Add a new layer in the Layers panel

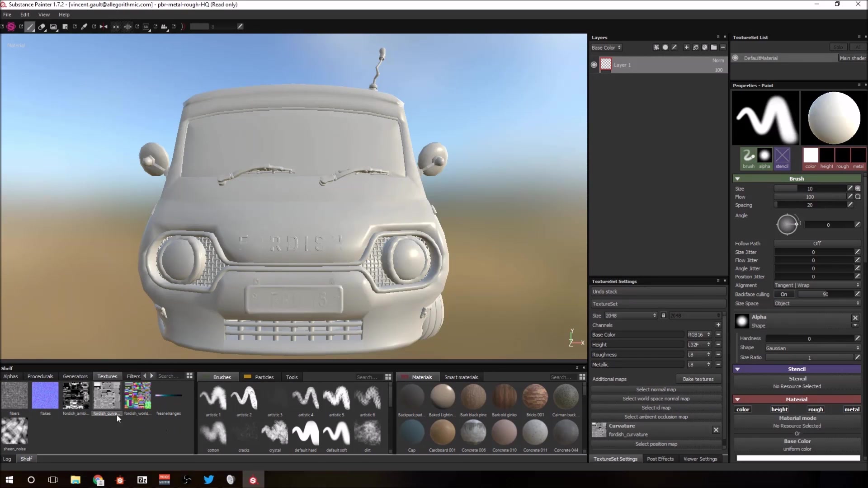[686, 47]
